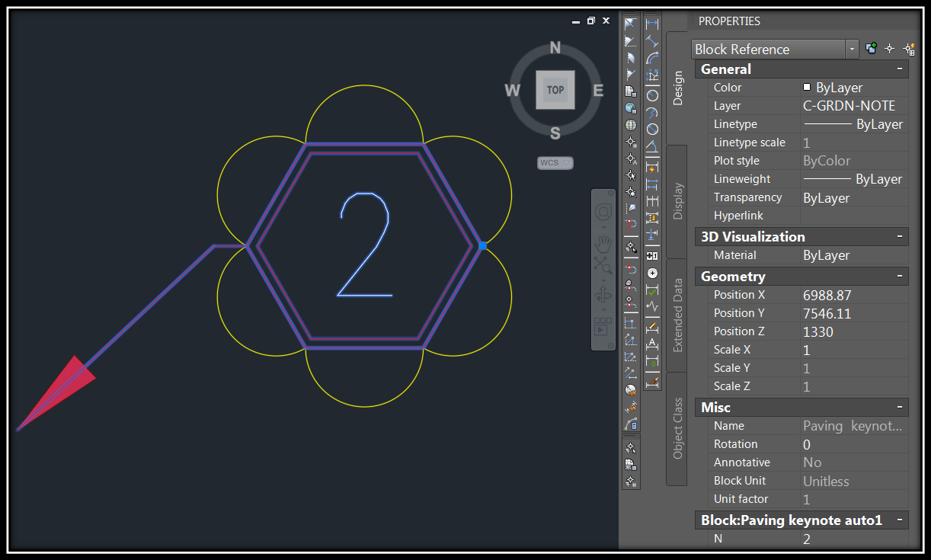Toggle the PICKADD mode icon
The image size is (931, 560).
[x=872, y=49]
